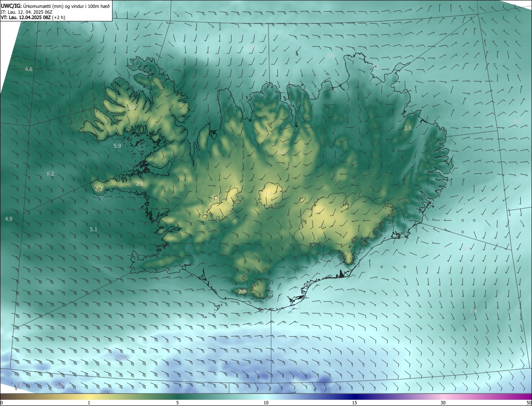The image size is (532, 406).
Task: Click the 30 tick on the color scale
Action: tap(443, 403)
